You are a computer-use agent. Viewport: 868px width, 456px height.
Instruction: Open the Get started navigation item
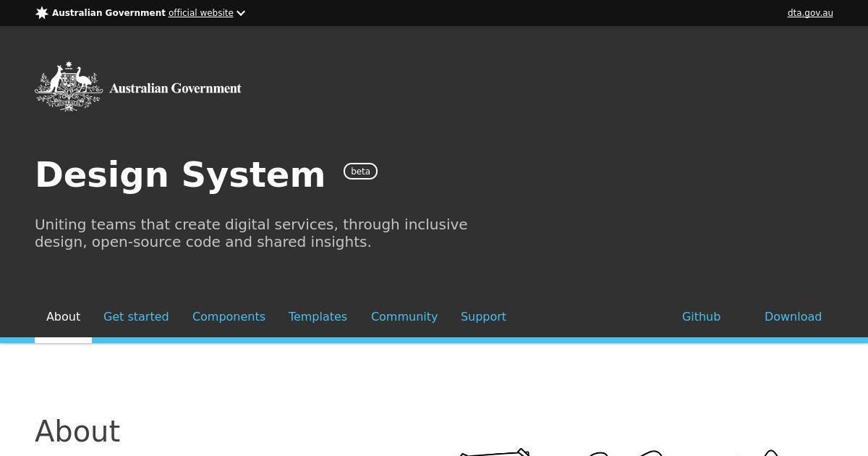[136, 316]
